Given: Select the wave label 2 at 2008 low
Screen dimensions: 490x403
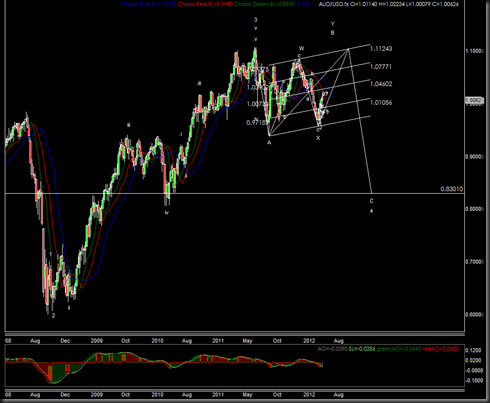Looking at the screenshot, I should 53,316.
